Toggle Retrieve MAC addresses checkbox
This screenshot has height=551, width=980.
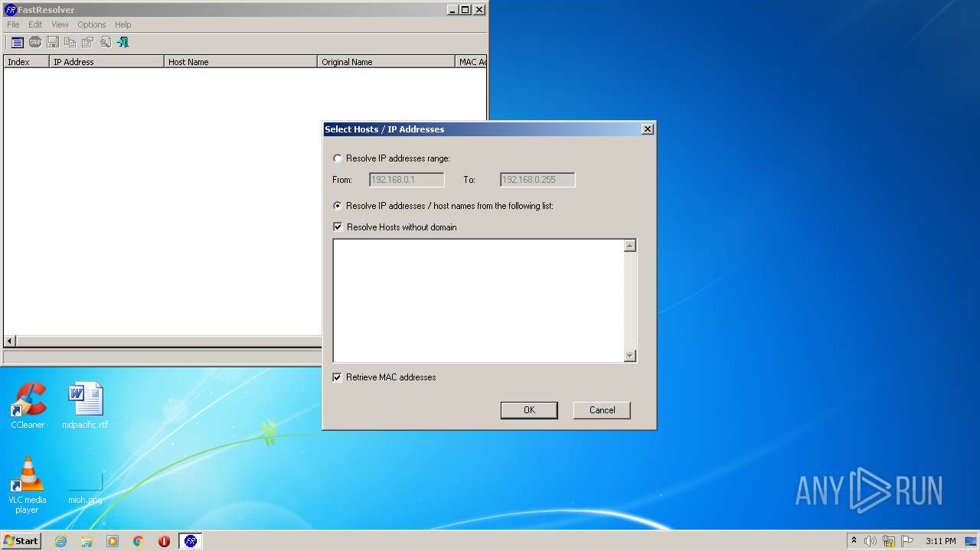click(338, 377)
